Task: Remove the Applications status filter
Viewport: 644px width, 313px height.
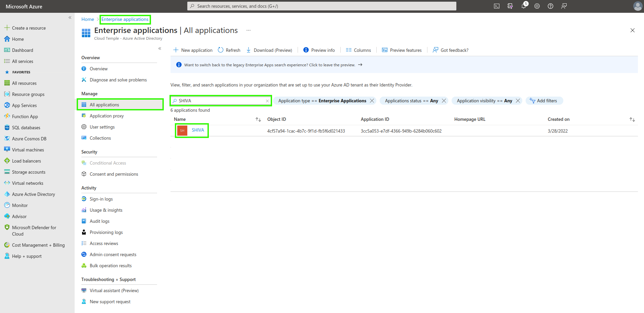Action: (444, 101)
